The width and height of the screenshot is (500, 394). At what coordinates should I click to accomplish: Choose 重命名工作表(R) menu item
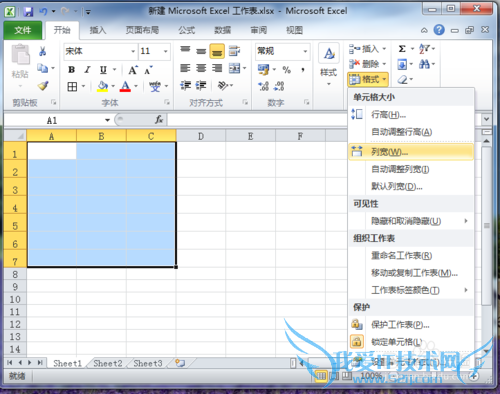411,256
